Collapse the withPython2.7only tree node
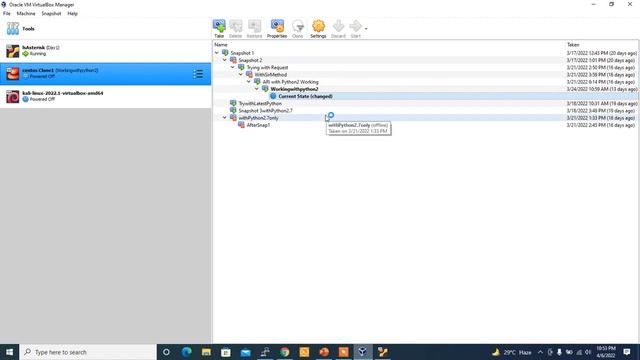 [x=224, y=118]
